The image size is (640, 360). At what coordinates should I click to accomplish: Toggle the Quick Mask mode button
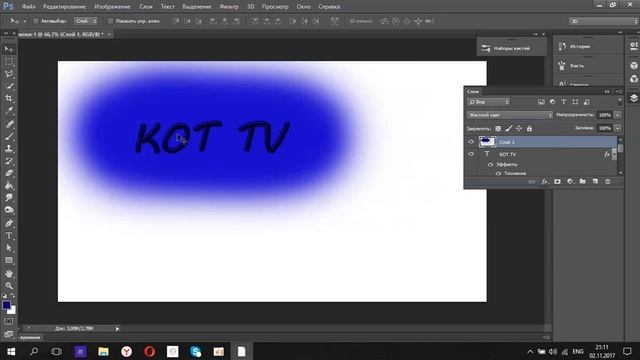point(9,322)
